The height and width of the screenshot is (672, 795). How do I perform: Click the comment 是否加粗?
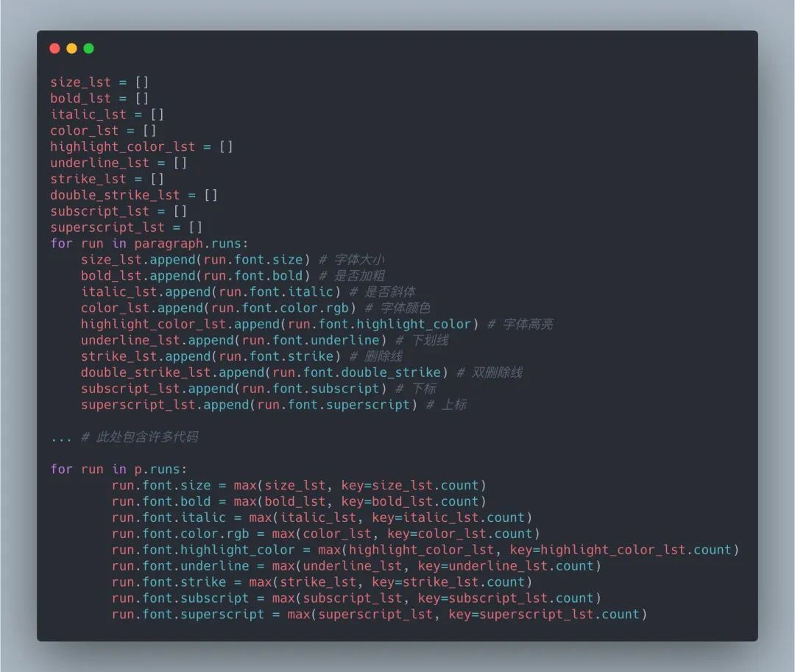point(359,276)
